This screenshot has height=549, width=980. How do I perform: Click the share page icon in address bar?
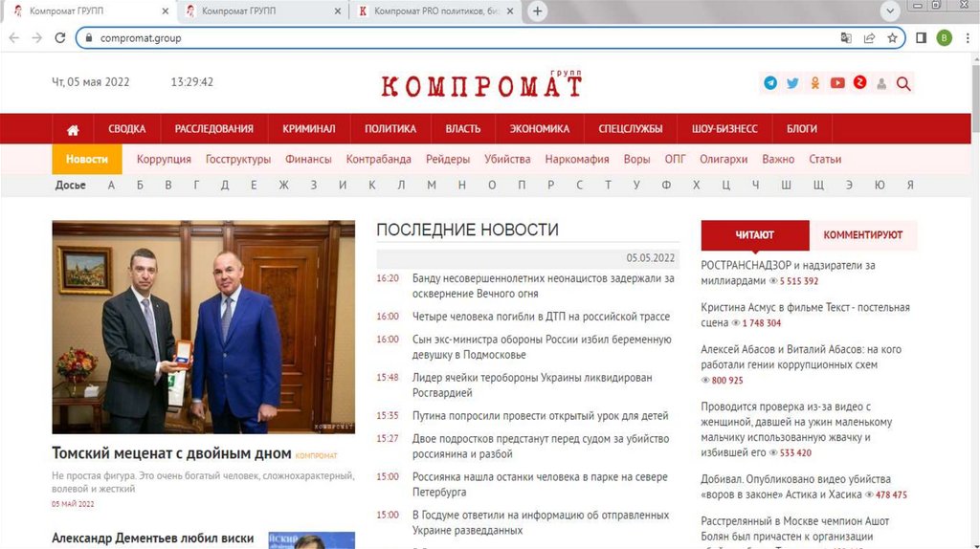(x=869, y=38)
